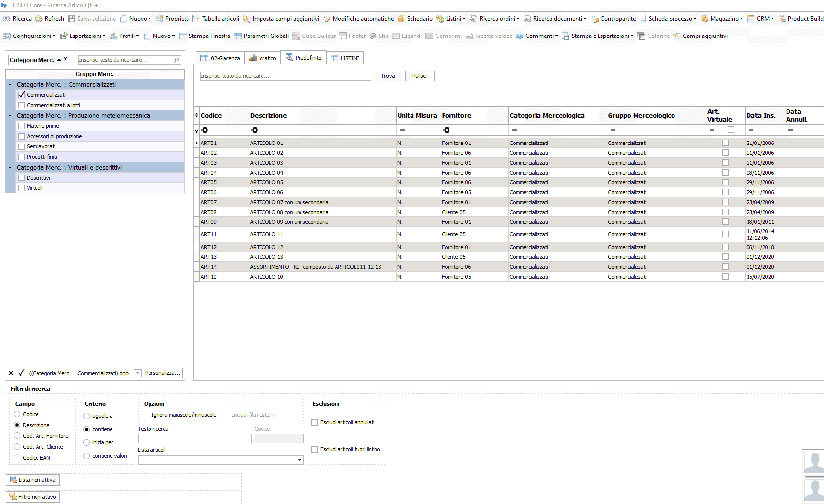
Task: Select the ART14 ASSORTIMENTO row description
Action: (315, 267)
